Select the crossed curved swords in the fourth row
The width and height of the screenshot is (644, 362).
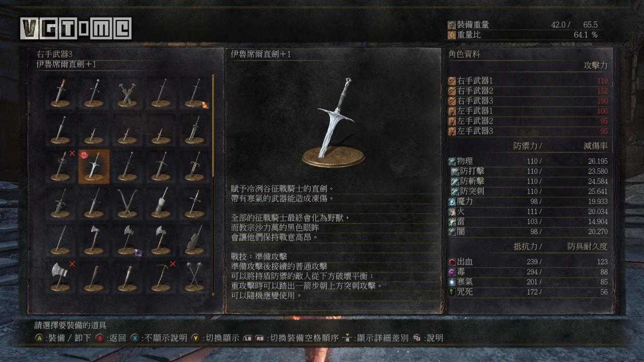pyautogui.click(x=127, y=203)
